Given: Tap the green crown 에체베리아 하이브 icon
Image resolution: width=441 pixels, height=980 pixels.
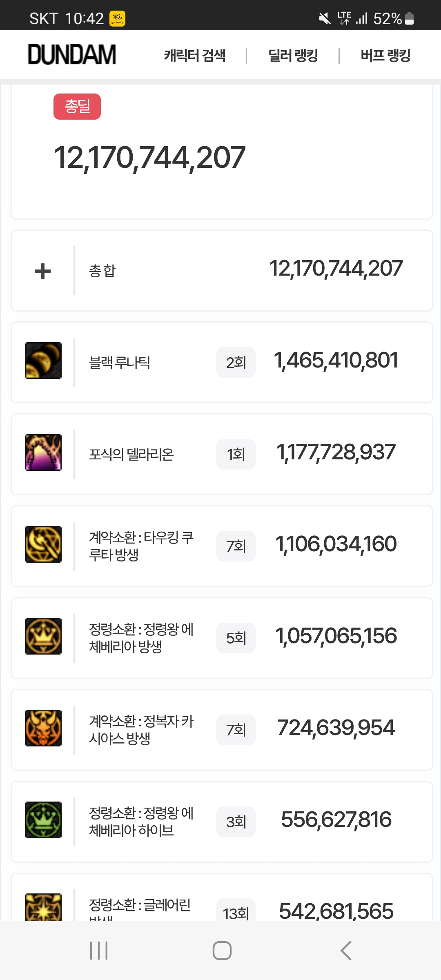Looking at the screenshot, I should (43, 820).
